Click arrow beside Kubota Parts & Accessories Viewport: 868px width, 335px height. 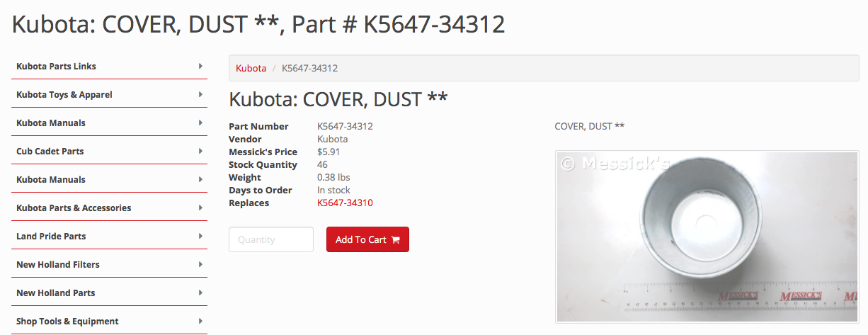point(201,208)
